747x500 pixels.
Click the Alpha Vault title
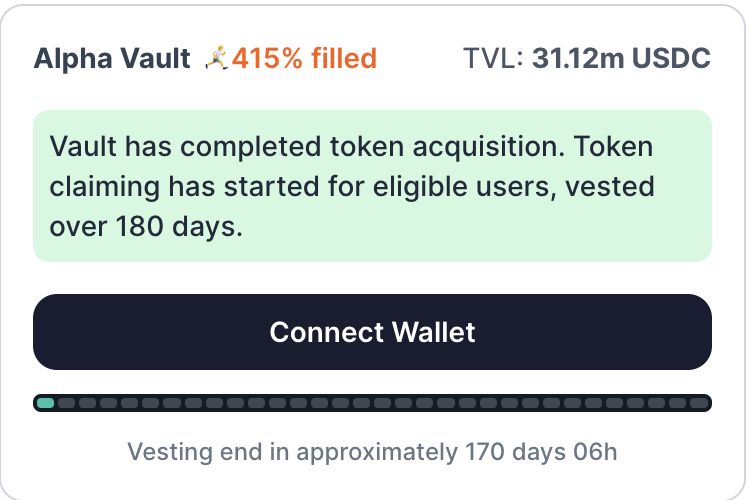(x=111, y=59)
